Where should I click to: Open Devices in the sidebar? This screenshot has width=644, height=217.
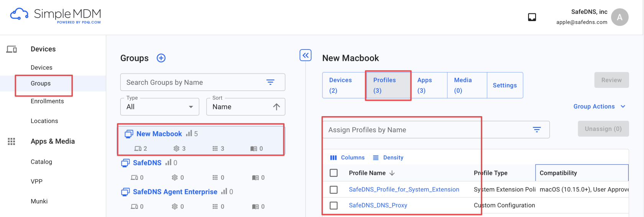click(41, 67)
